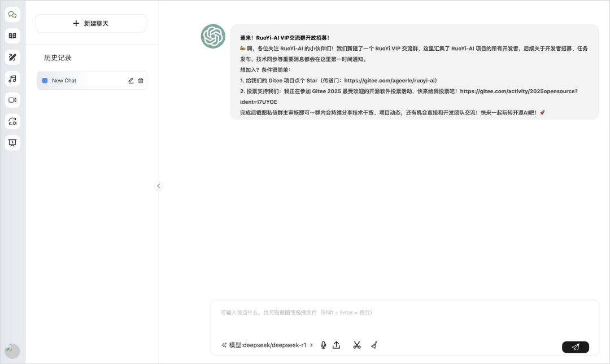
Task: Open the deepseek-r1 model selector
Action: coord(267,345)
